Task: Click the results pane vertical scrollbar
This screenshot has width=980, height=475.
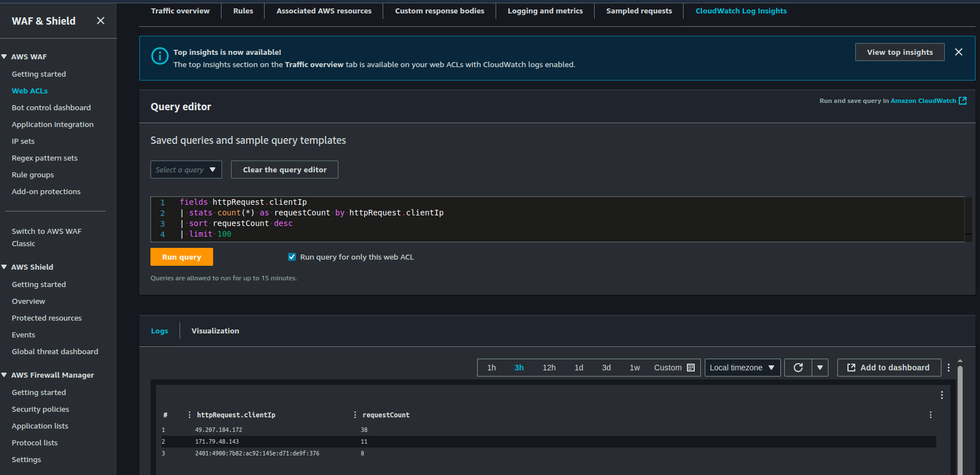Action: tap(960, 420)
